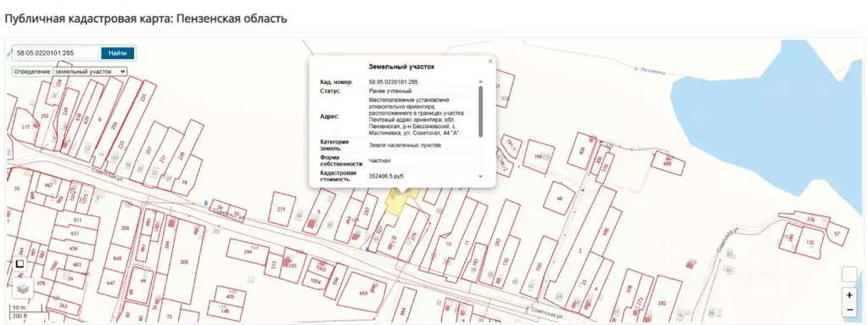Close the Земельный участок info popup
The width and height of the screenshot is (868, 325).
click(490, 61)
